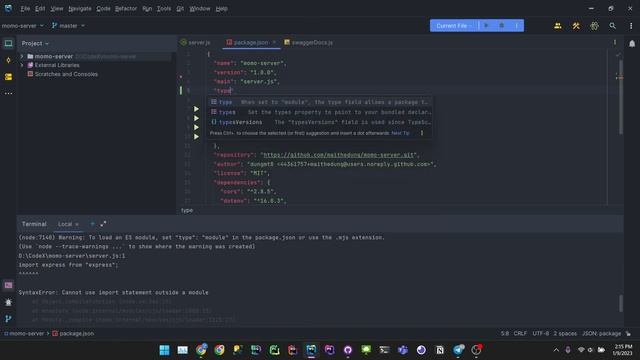
Task: Open the Project view selector dropdown
Action: click(35, 43)
